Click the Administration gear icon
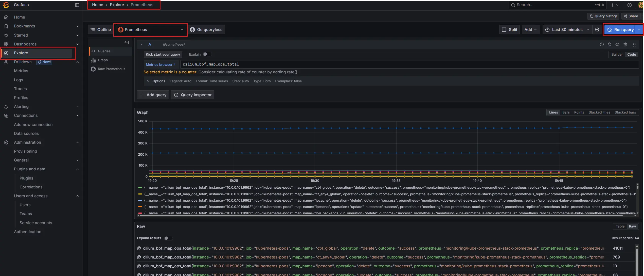 pos(6,142)
